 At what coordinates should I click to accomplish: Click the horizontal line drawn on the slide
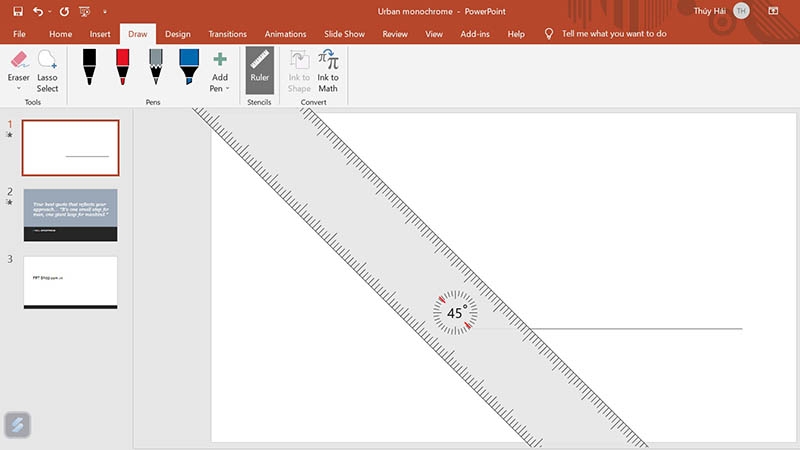tap(636, 329)
